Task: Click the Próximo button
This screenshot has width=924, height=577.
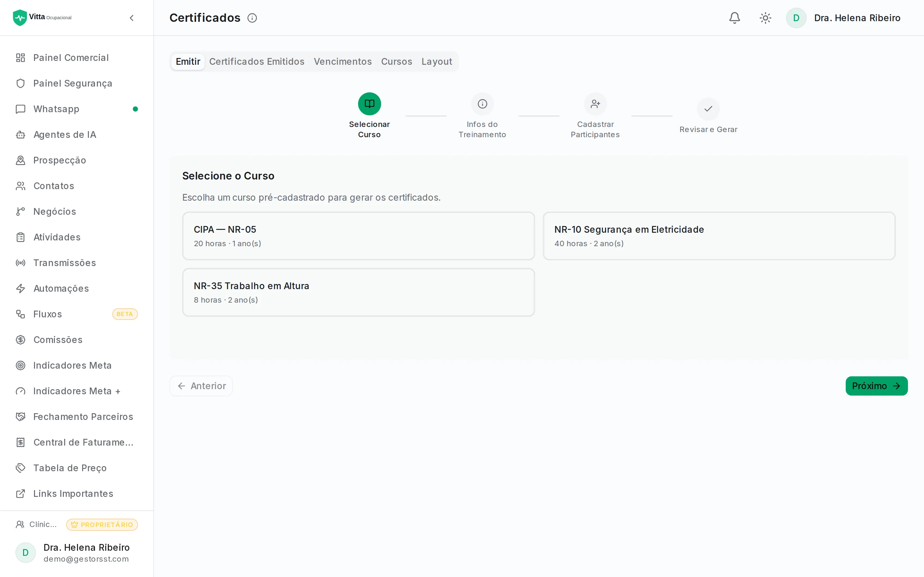Action: [876, 386]
